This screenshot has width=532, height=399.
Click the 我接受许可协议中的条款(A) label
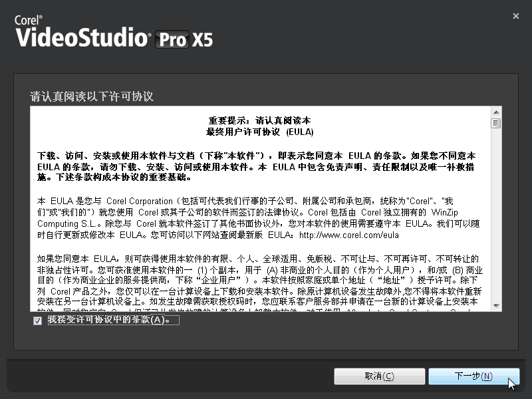click(113, 320)
